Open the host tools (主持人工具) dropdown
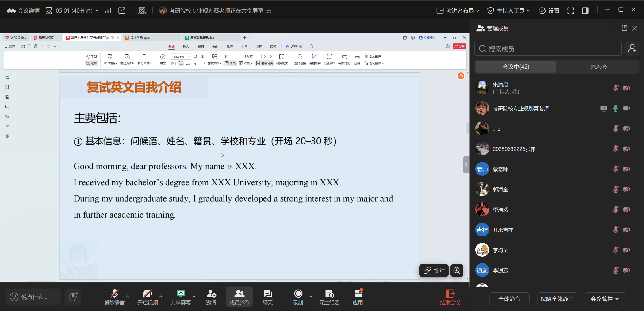644x311 pixels. pos(509,11)
